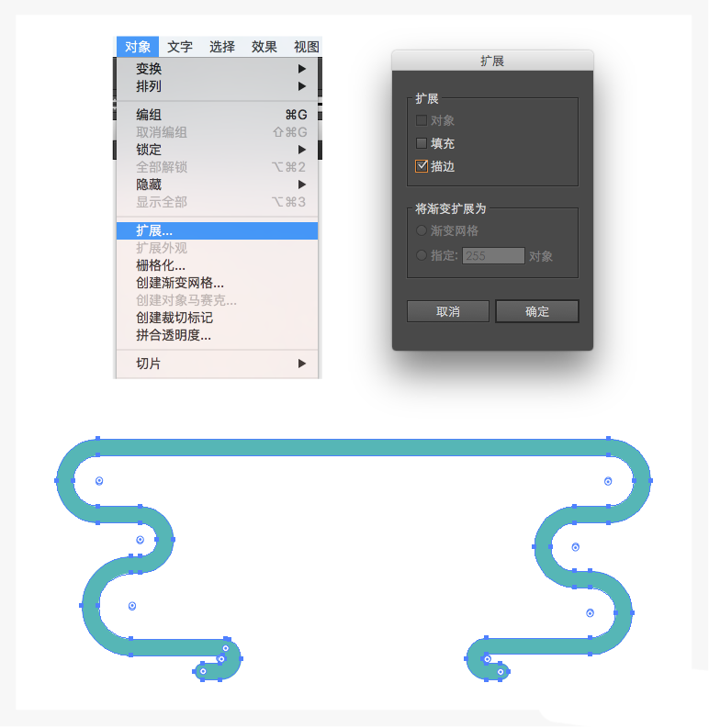The height and width of the screenshot is (728, 709).
Task: Expand the 切片 submenu arrow
Action: (302, 364)
